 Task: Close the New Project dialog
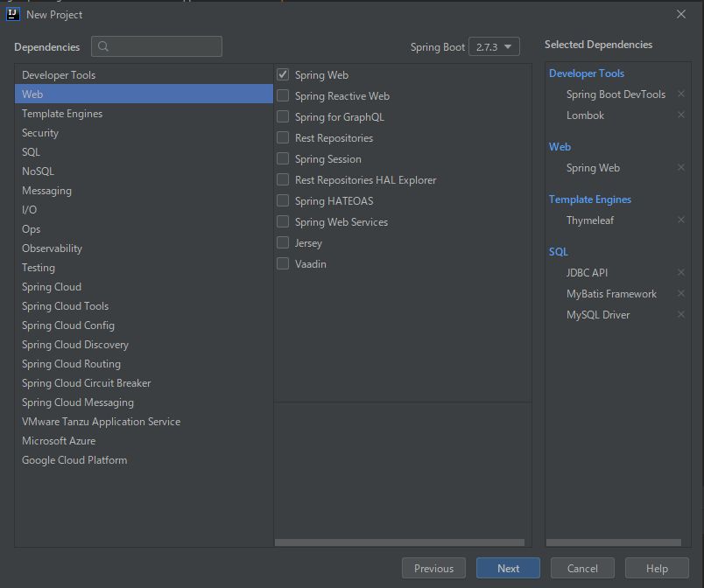coord(681,14)
